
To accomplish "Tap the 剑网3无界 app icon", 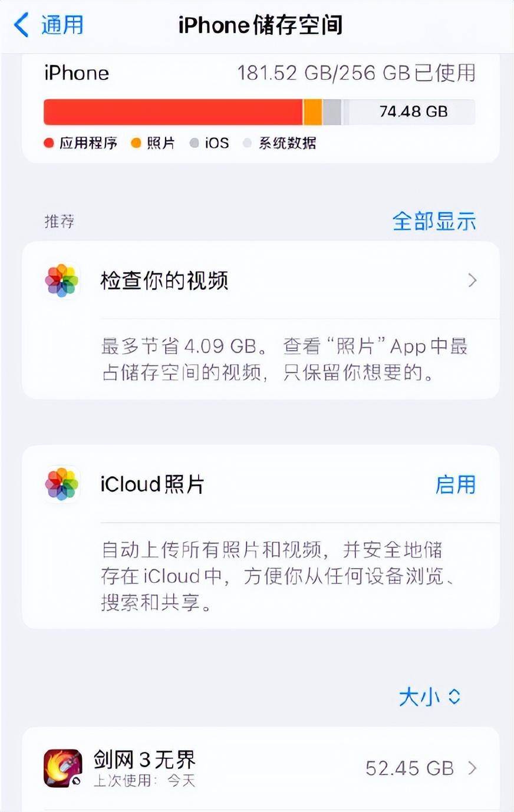I will 62,768.
